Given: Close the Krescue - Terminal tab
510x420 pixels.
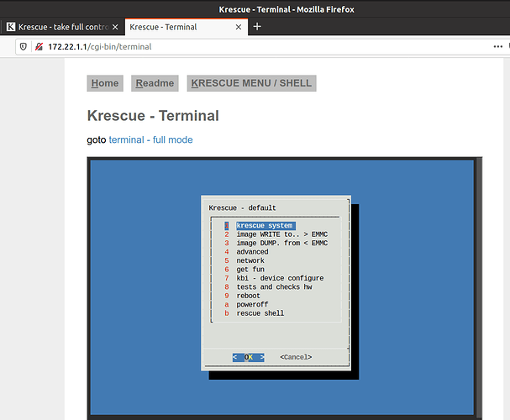Looking at the screenshot, I should tap(239, 27).
